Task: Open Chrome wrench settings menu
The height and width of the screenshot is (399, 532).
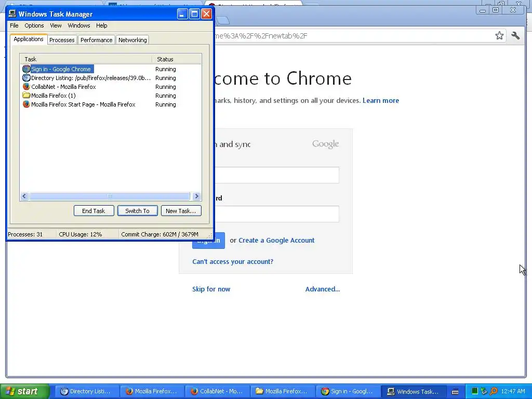Action: [x=515, y=36]
